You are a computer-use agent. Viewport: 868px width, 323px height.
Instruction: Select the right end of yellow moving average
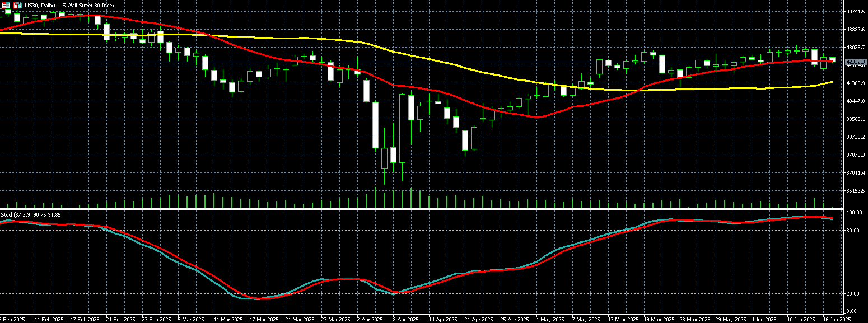(x=832, y=82)
